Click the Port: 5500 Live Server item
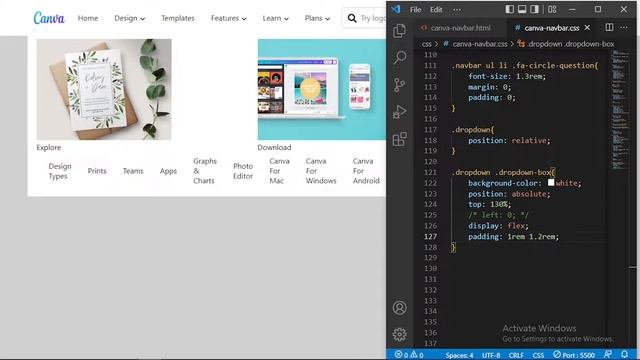The width and height of the screenshot is (640, 360). 573,355
